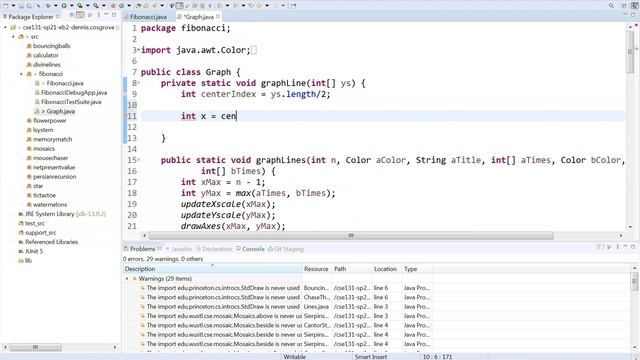Screen dimensions: 640x360
Task: Open Package Explorer view menu icon
Action: (x=98, y=15)
